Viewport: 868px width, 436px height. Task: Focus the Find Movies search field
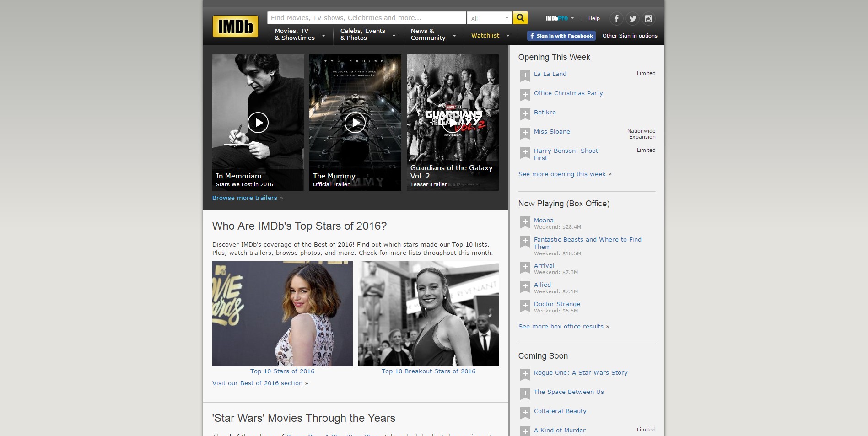coord(367,18)
